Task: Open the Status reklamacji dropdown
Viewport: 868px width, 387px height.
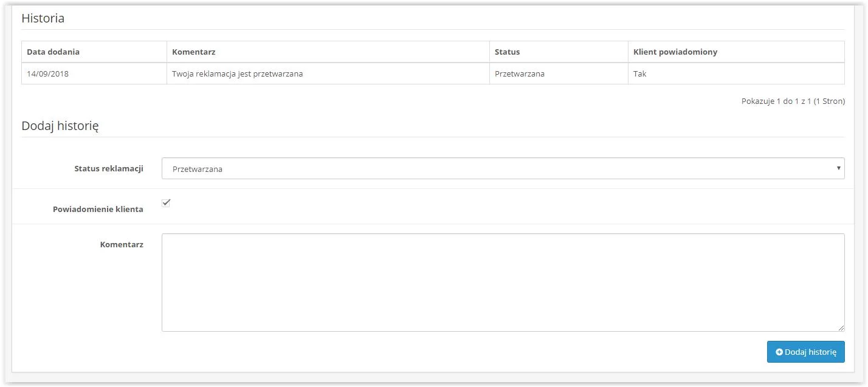Action: [x=502, y=169]
